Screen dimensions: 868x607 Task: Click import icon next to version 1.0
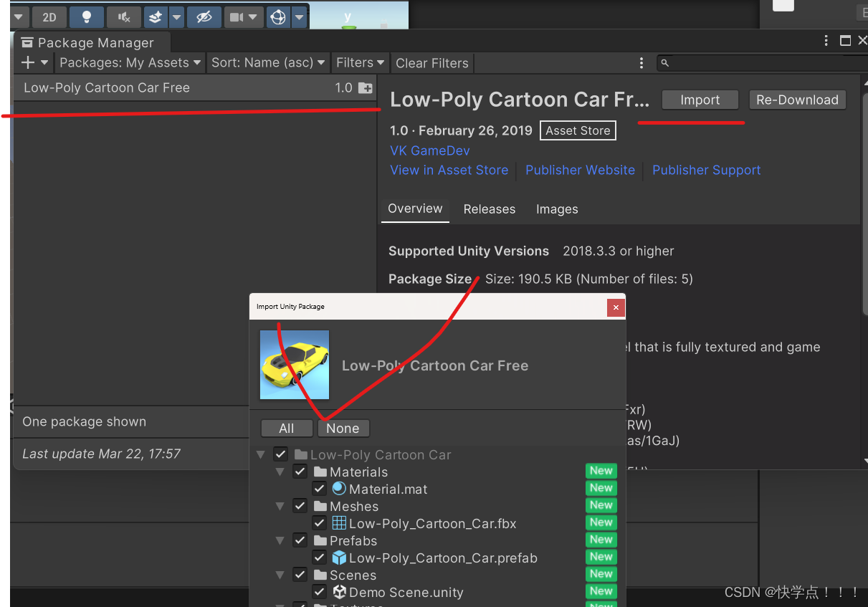click(x=366, y=88)
